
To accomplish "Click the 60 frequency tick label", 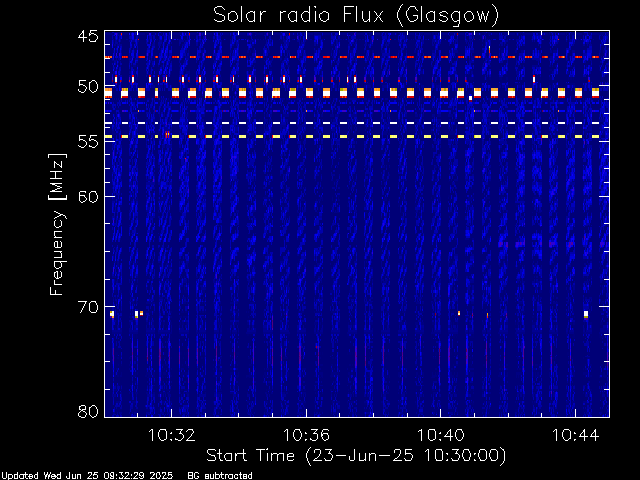I will [88, 196].
